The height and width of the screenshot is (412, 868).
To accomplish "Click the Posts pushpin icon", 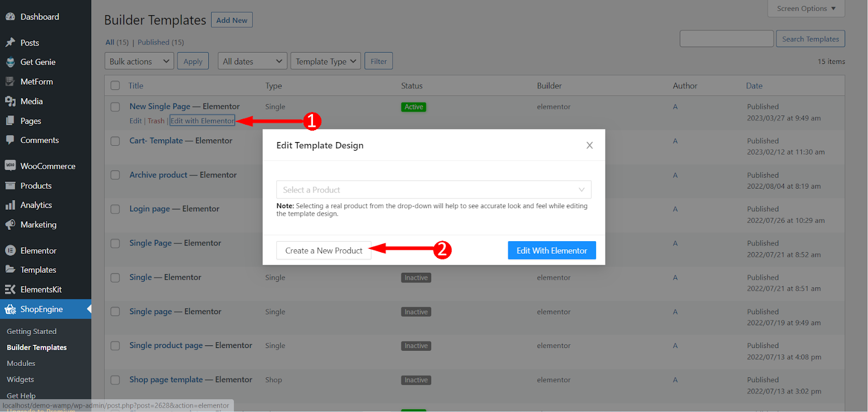I will click(x=10, y=42).
